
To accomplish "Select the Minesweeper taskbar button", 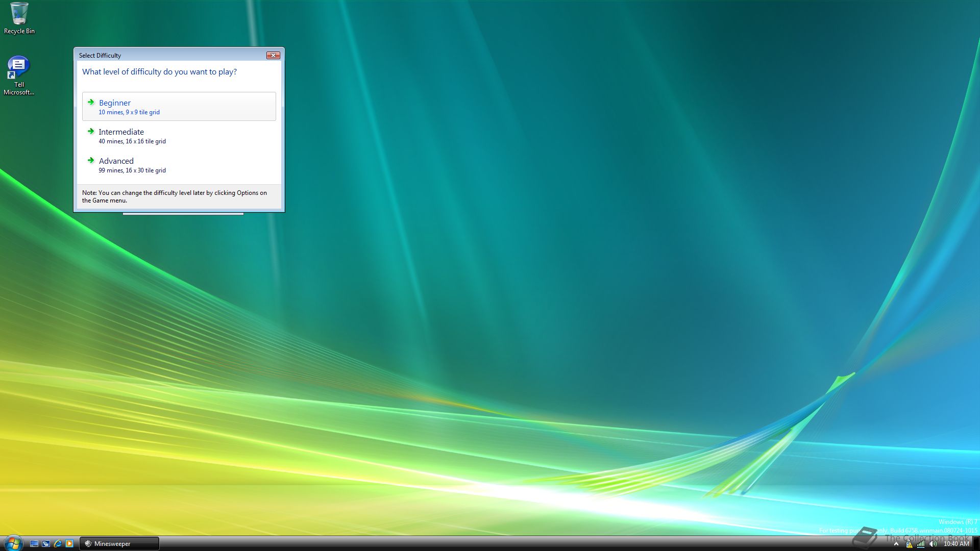I will click(119, 544).
